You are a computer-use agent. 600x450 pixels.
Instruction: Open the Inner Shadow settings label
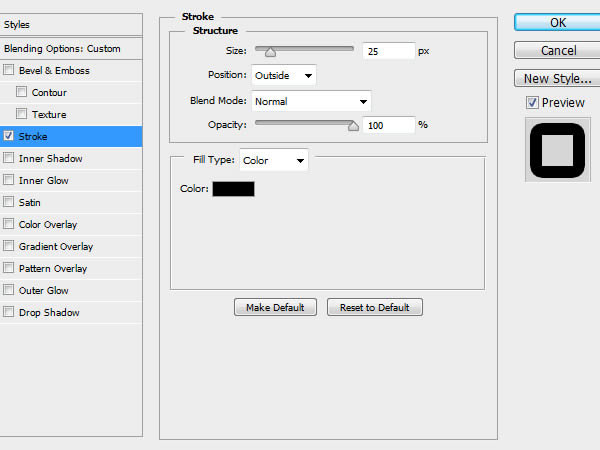coord(51,158)
